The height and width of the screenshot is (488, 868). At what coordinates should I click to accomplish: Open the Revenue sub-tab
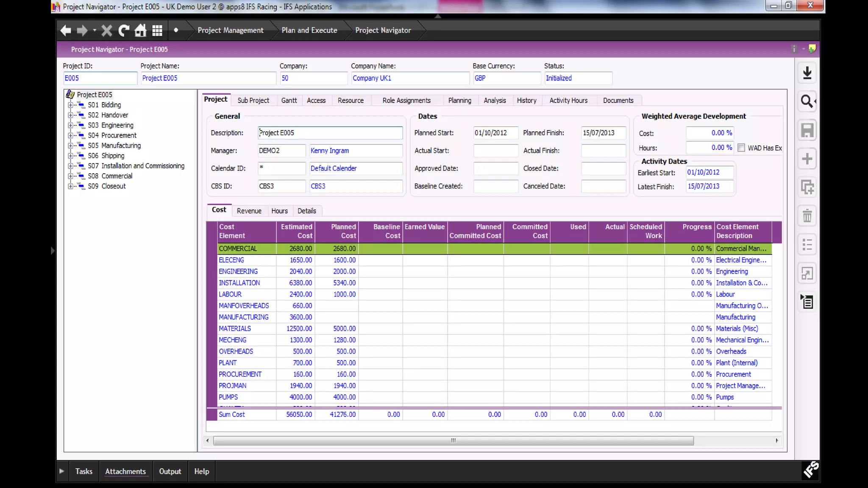[x=249, y=211]
